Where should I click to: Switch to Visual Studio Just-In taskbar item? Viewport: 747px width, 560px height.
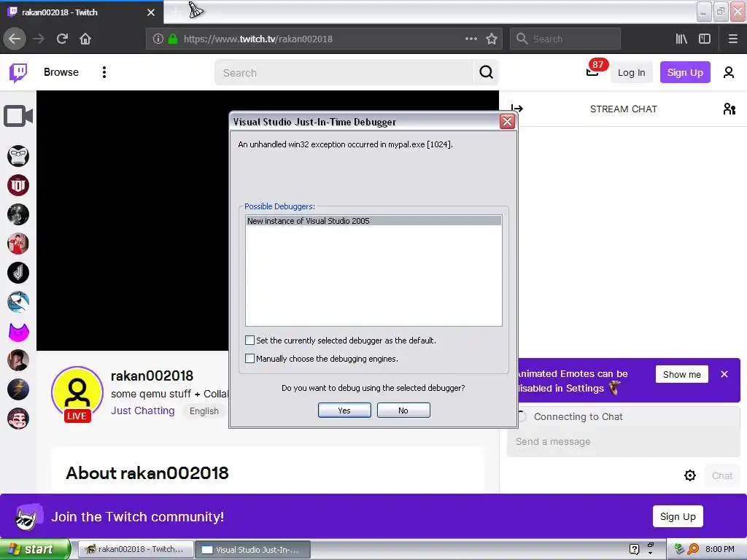pos(252,549)
